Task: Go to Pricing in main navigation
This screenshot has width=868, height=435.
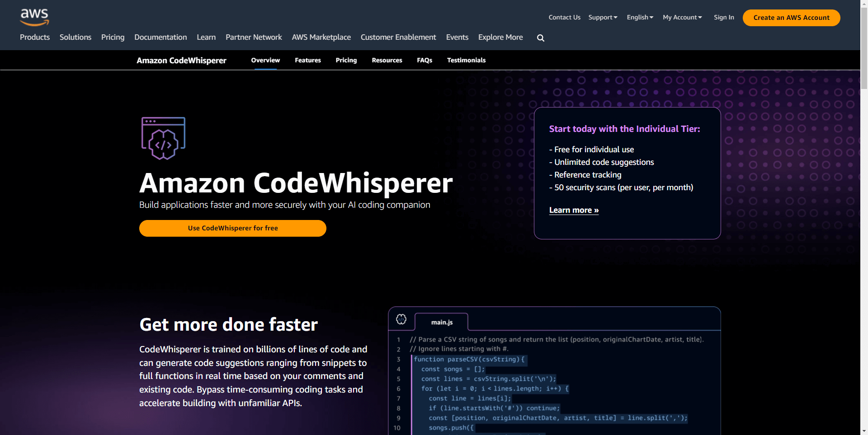Action: coord(113,37)
